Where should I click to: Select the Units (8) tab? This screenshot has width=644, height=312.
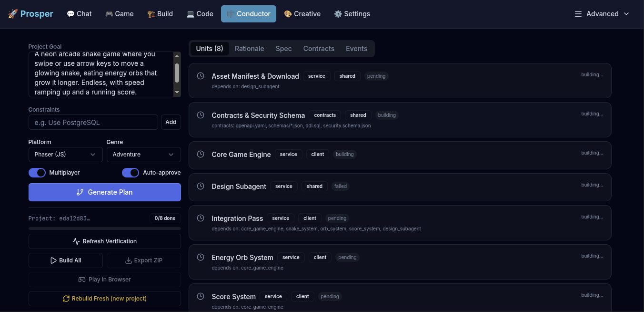(x=210, y=49)
